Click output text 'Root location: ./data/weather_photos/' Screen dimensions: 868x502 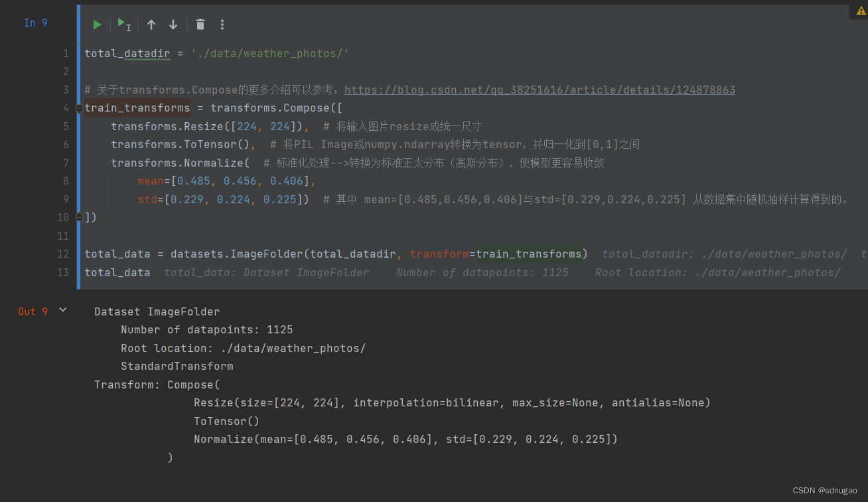244,348
